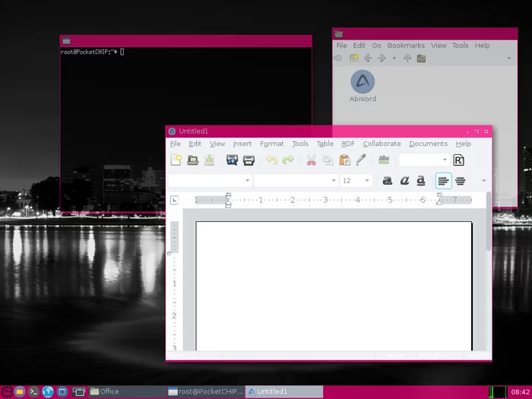Click the Print document icon
Screen dimensions: 532x399
(249, 160)
